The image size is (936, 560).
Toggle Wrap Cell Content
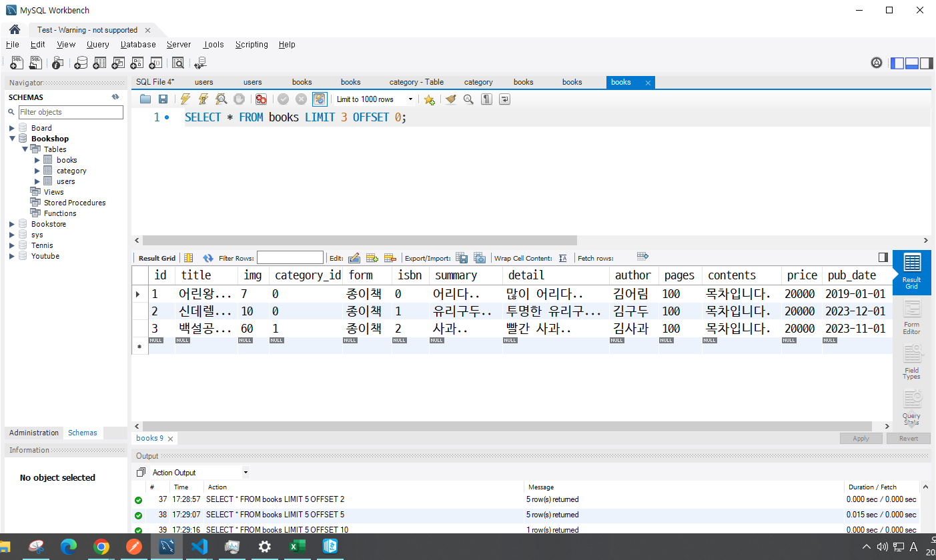(562, 258)
